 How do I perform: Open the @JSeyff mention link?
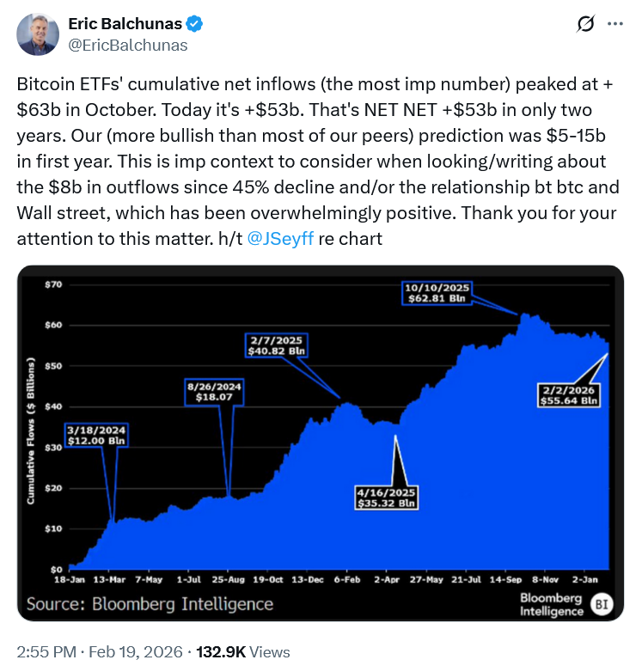coord(280,240)
